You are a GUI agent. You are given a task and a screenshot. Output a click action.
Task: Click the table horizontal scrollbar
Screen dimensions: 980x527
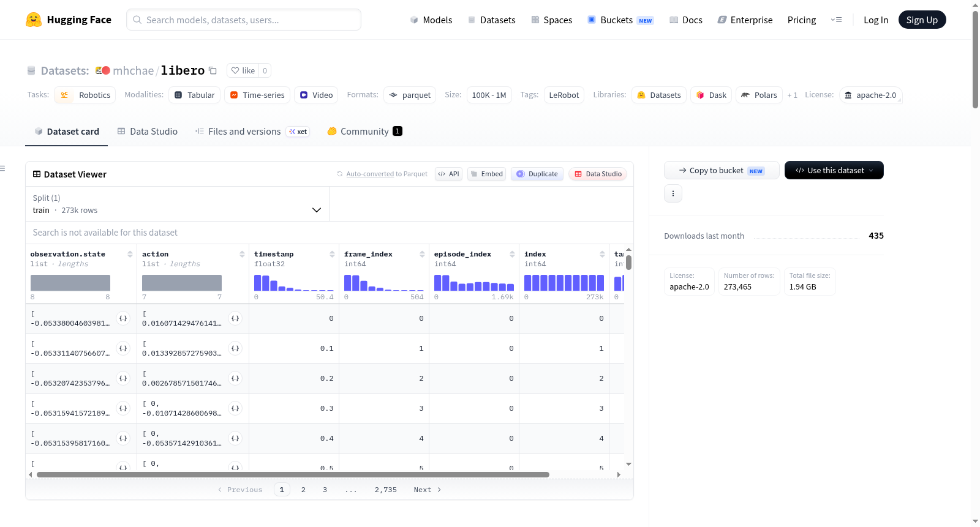[x=293, y=474]
